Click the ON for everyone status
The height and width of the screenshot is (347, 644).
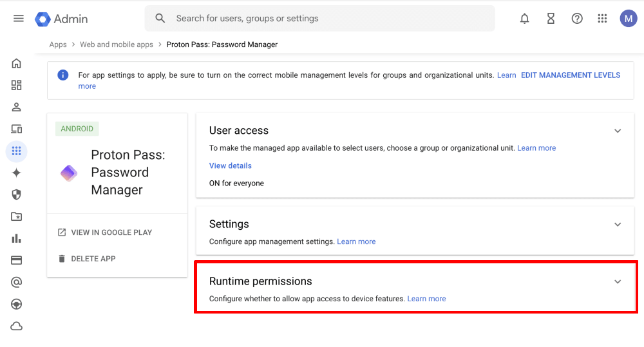point(236,183)
